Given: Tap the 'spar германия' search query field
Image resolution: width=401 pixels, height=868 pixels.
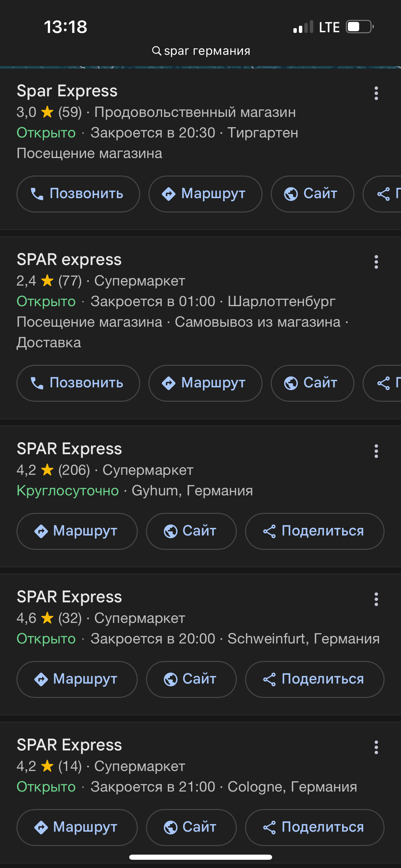Looking at the screenshot, I should (x=207, y=51).
